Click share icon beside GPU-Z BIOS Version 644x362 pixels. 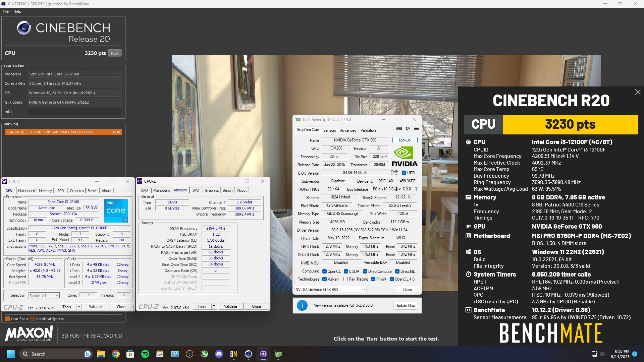click(394, 173)
